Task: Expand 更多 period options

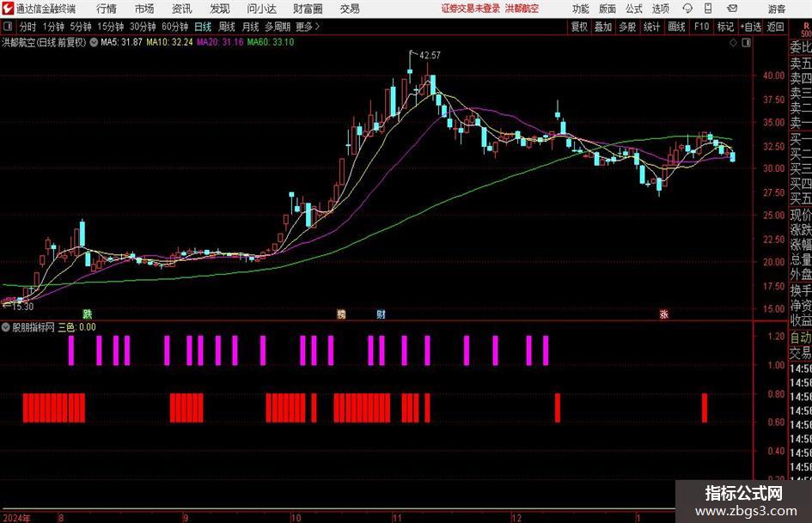Action: (x=308, y=27)
